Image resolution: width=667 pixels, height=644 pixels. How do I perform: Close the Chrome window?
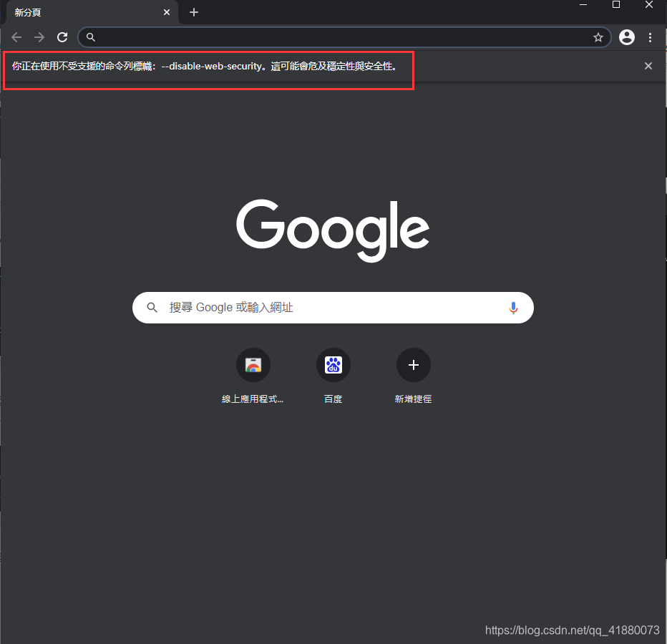(648, 5)
